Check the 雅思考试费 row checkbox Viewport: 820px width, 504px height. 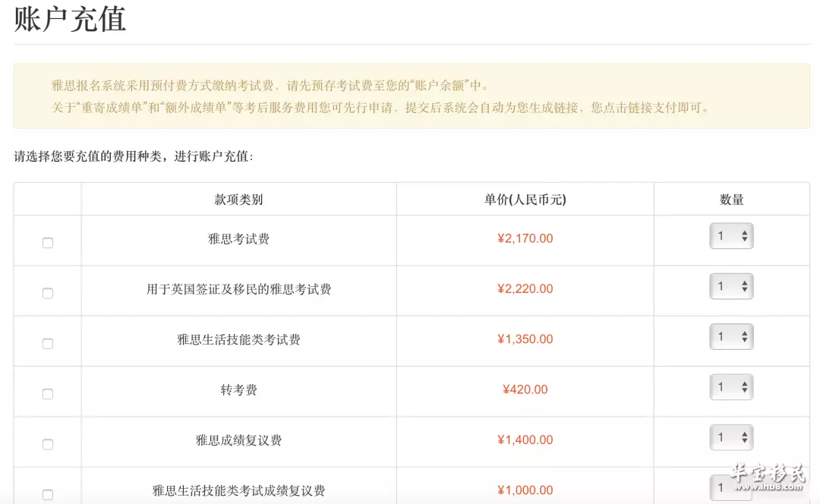point(48,243)
